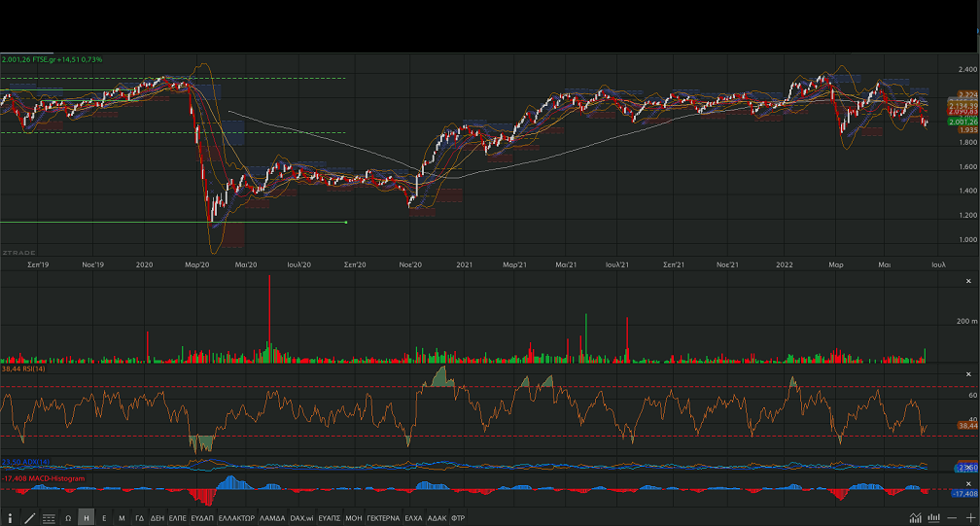Viewport: 980px width, 526px height.
Task: Switch to monthly M timeframe
Action: 122,518
